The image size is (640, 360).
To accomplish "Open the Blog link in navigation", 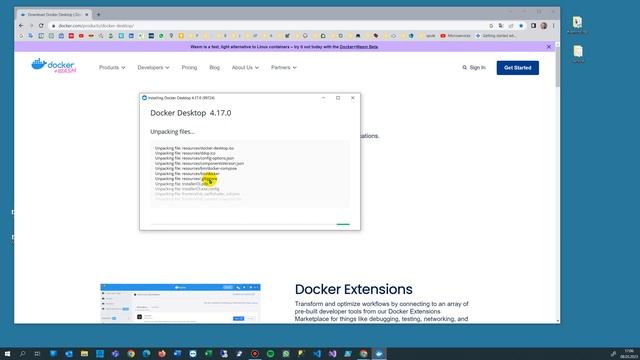I will 214,67.
